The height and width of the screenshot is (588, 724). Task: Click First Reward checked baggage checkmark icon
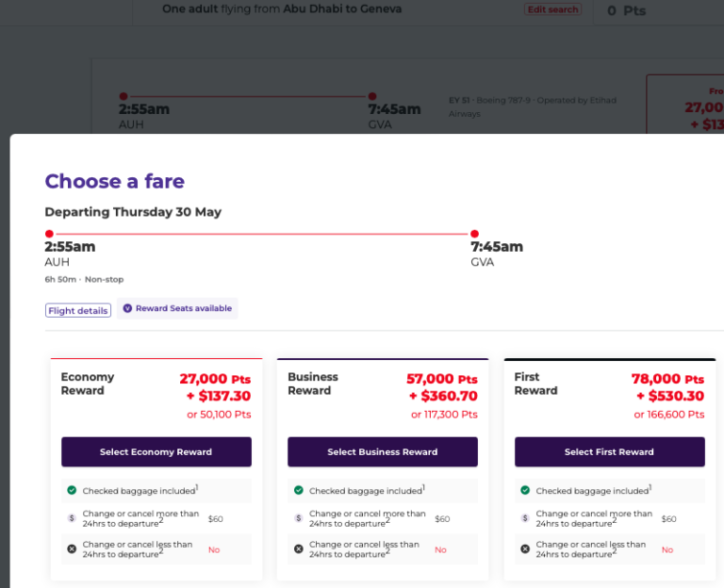pyautogui.click(x=525, y=490)
